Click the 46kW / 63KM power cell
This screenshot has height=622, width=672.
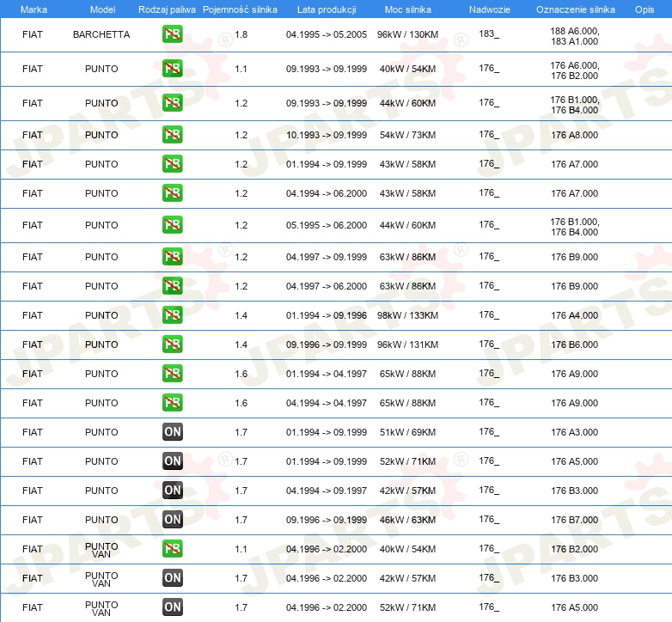coord(407,520)
